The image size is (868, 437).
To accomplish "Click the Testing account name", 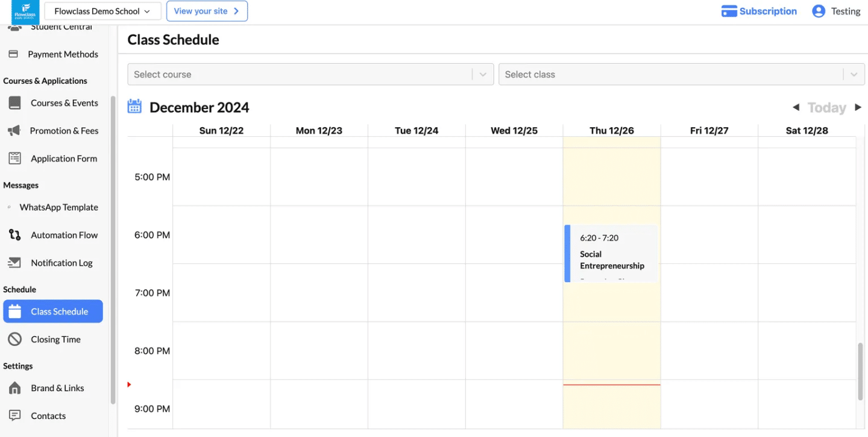I will (846, 11).
